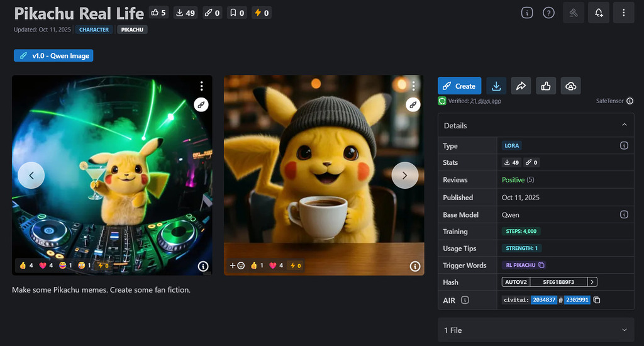Click the download icon next to Create
The height and width of the screenshot is (346, 644).
click(x=497, y=86)
